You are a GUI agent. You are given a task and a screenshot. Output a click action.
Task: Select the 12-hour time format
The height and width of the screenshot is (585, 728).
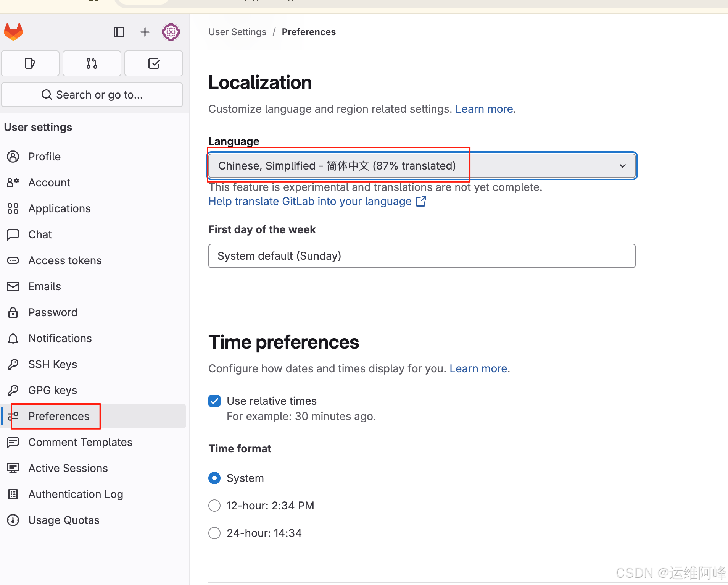[x=214, y=505]
